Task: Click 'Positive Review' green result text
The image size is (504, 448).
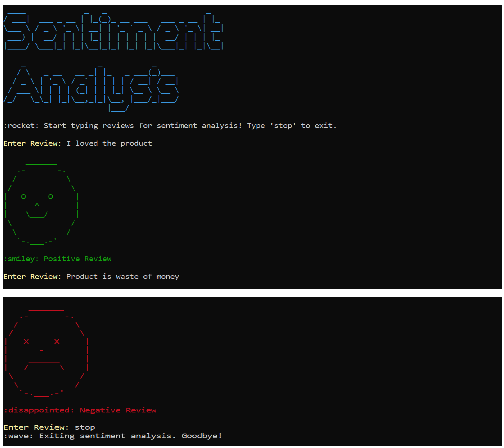Action: pos(77,259)
